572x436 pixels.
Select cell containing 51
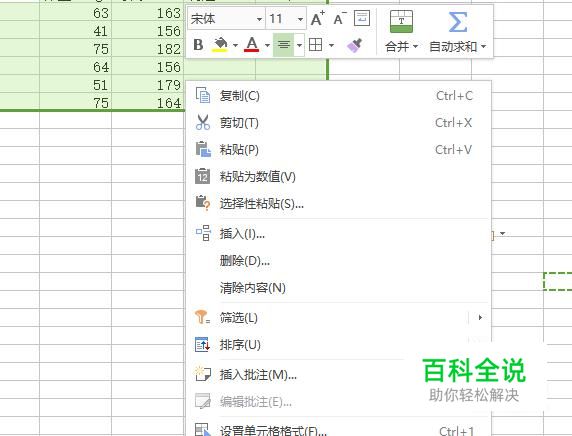pyautogui.click(x=75, y=85)
